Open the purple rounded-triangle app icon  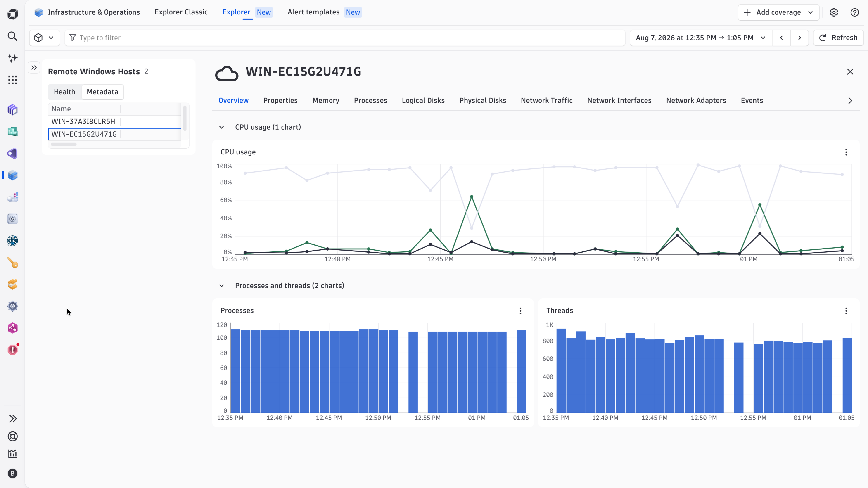12,153
